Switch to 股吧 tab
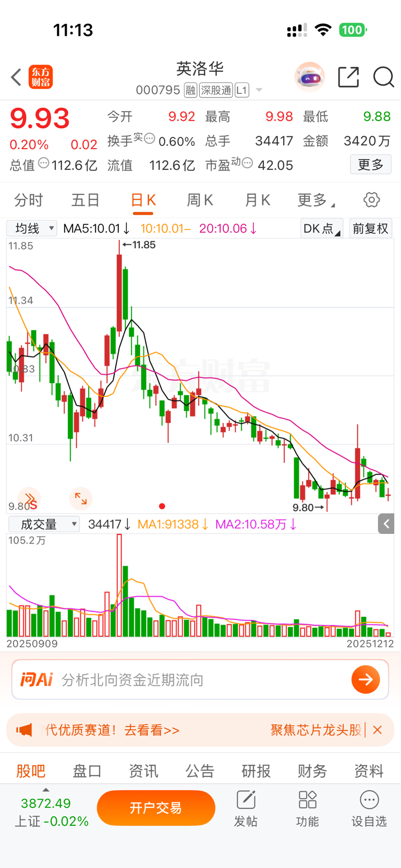This screenshot has height=868, width=401. point(31,771)
